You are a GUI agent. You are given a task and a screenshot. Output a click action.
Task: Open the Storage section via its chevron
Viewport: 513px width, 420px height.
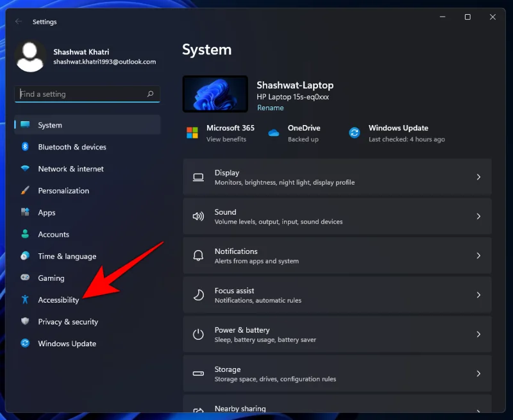478,373
